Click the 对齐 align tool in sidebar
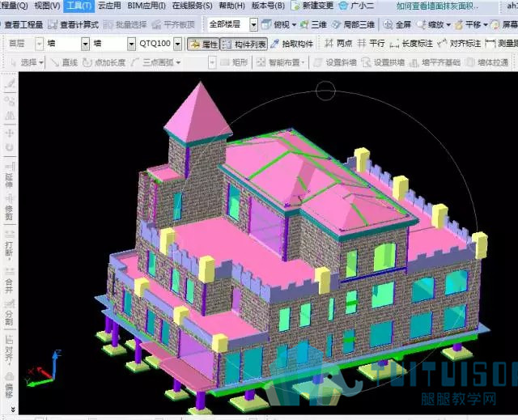Viewport: 518px width, 420px height. pos(9,350)
